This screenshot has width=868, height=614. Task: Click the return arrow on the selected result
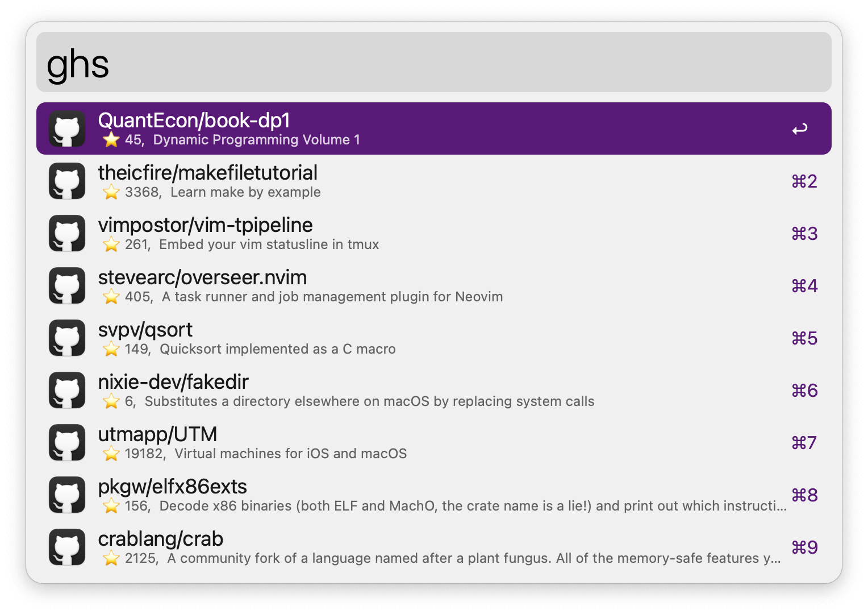(x=800, y=129)
